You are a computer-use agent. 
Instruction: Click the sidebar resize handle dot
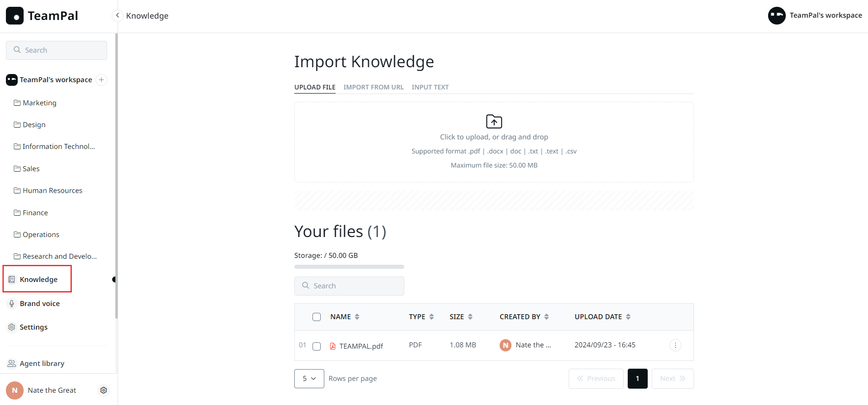[114, 280]
